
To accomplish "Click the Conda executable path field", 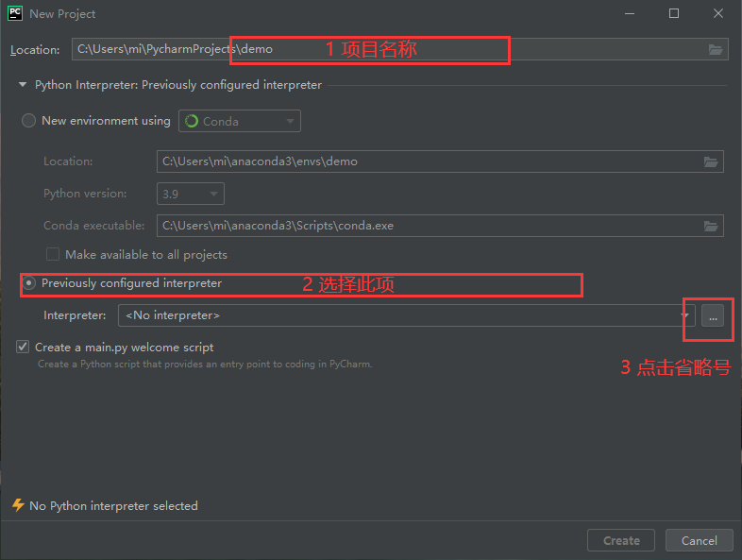I will click(425, 226).
